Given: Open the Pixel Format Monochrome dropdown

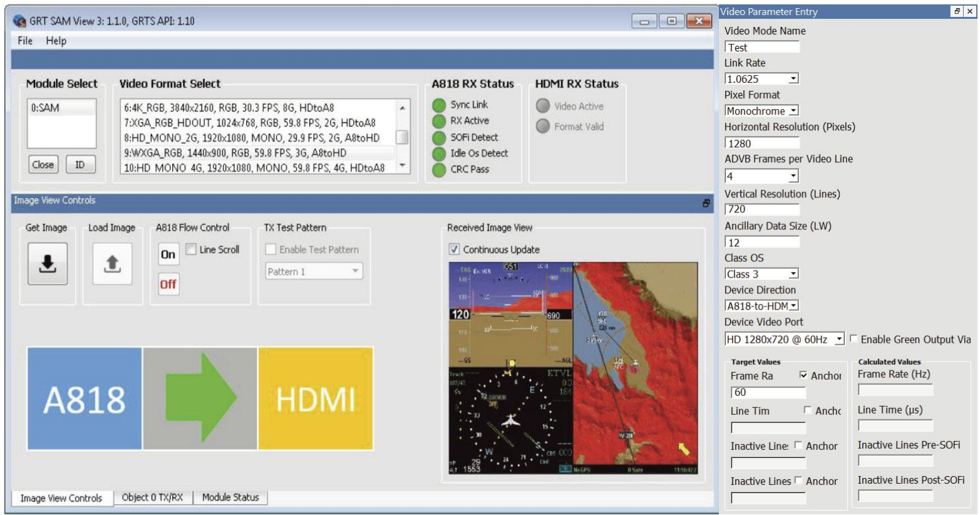Looking at the screenshot, I should pos(793,111).
